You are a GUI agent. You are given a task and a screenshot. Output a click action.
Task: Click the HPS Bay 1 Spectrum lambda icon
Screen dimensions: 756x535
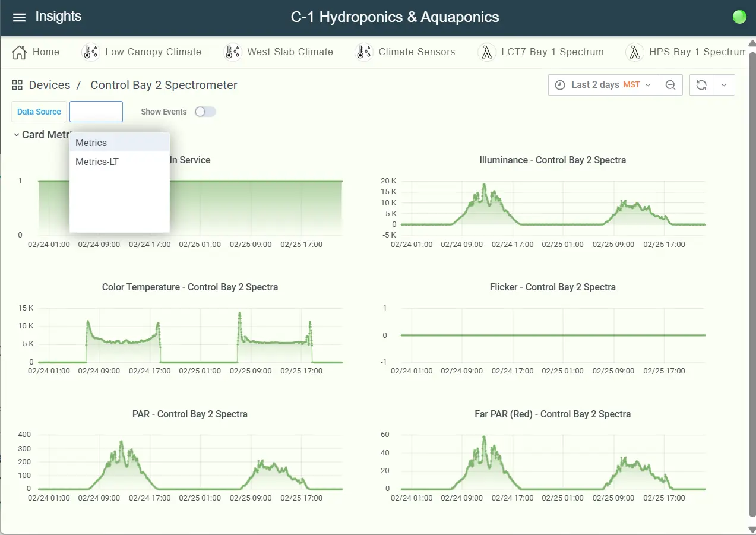(635, 52)
